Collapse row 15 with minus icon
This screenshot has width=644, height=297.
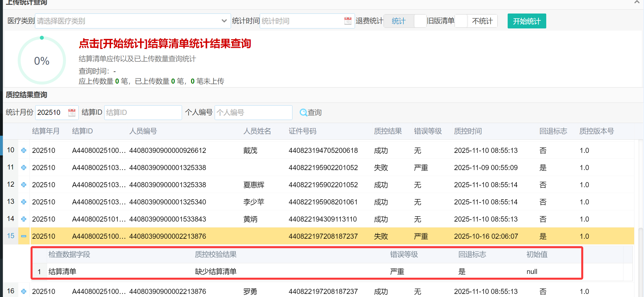click(x=24, y=236)
